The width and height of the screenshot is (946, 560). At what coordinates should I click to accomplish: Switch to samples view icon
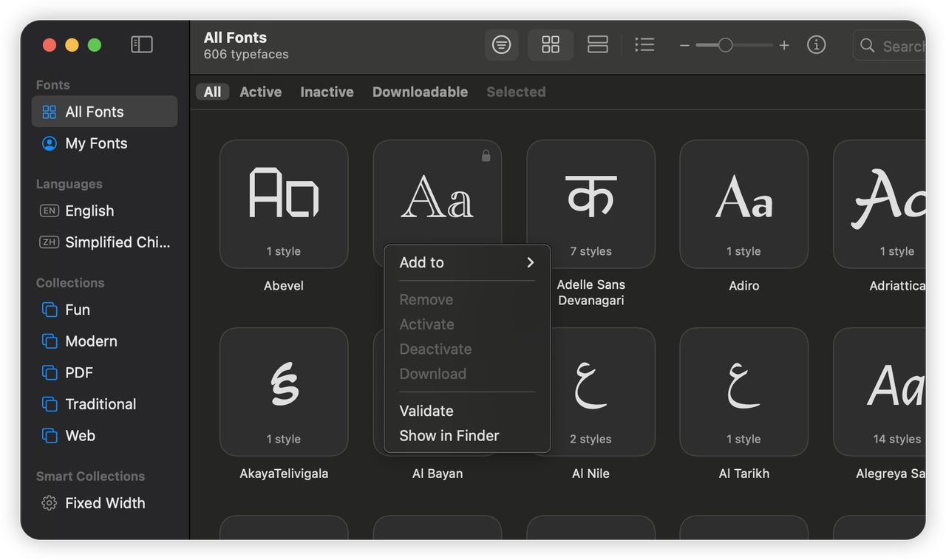tap(597, 45)
